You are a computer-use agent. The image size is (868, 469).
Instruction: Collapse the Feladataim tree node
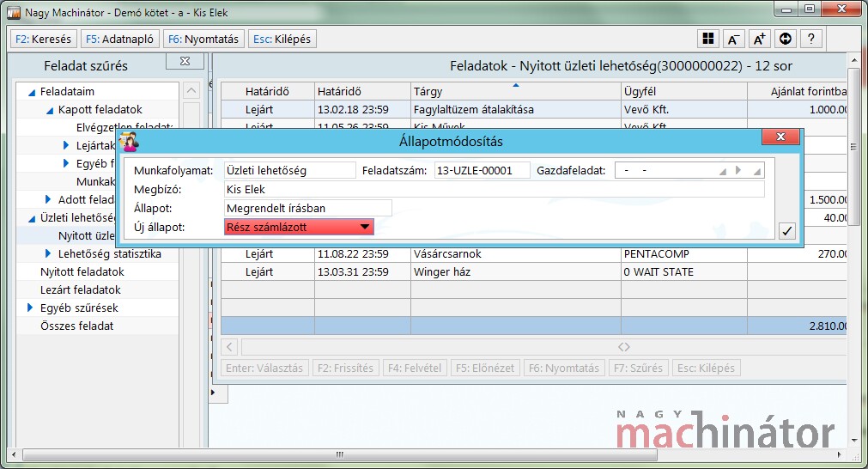(32, 92)
